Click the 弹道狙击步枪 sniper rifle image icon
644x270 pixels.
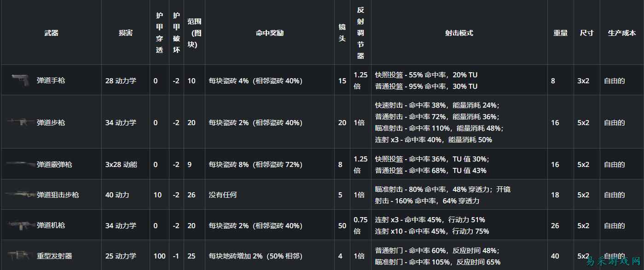[x=20, y=195]
